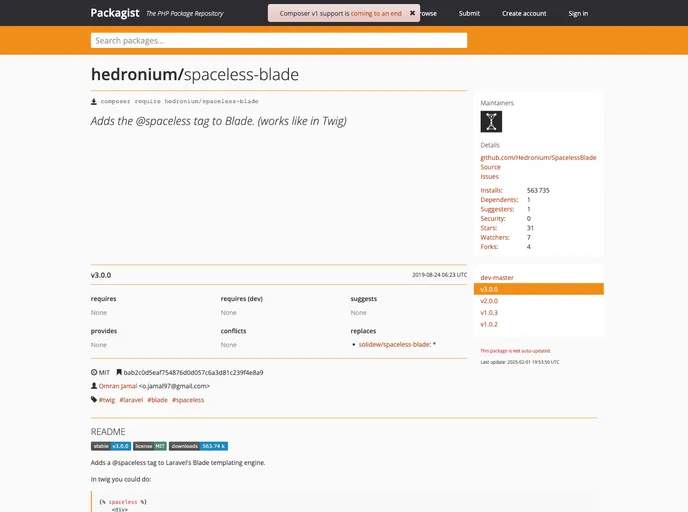Click the Dependents stat link

coord(499,200)
